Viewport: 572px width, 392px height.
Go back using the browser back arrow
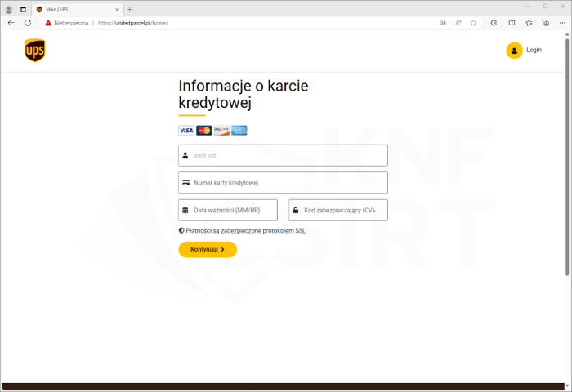point(11,23)
